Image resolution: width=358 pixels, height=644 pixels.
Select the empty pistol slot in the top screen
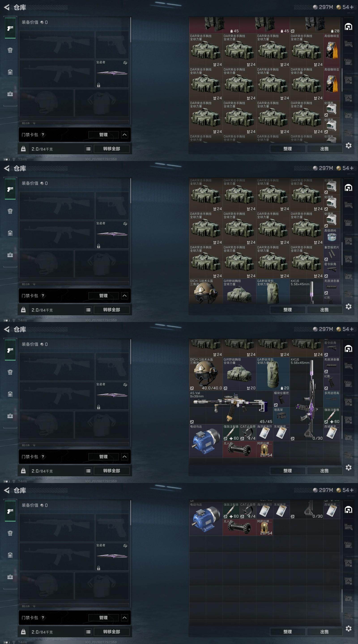(x=112, y=45)
